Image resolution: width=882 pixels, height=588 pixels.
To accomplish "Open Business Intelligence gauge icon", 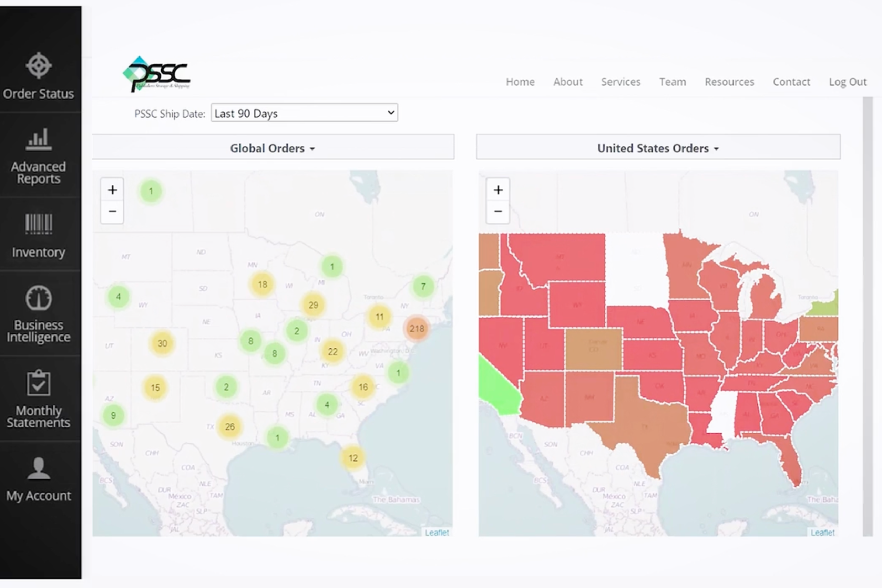I will pyautogui.click(x=39, y=298).
